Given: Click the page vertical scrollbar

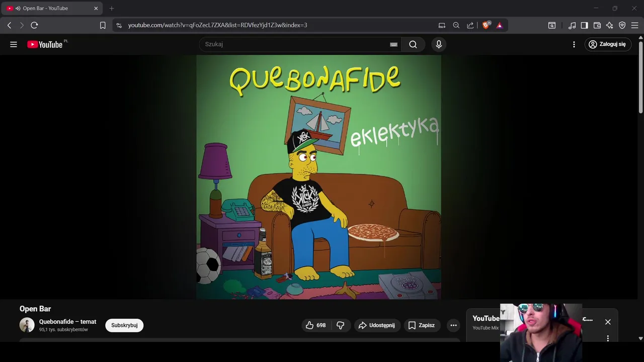Looking at the screenshot, I should pyautogui.click(x=640, y=78).
